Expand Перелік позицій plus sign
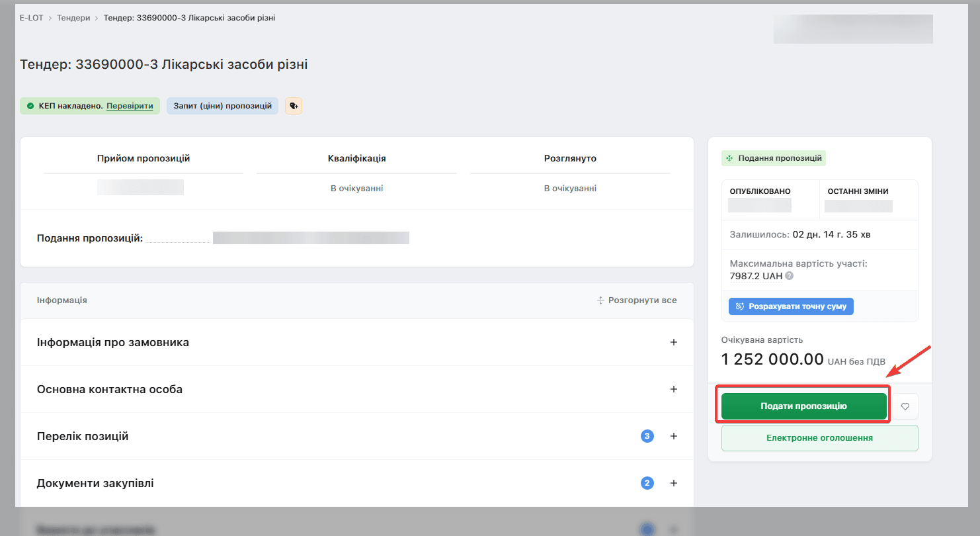The image size is (980, 536). coord(674,436)
